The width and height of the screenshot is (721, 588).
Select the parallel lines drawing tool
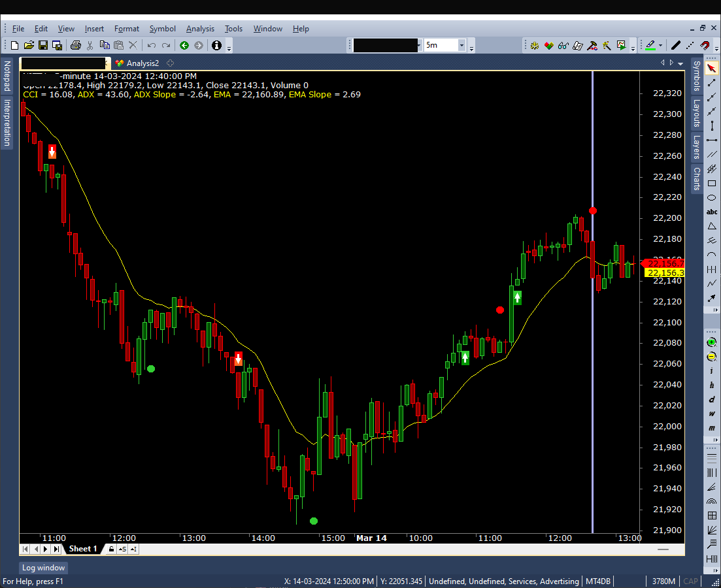[x=711, y=154]
